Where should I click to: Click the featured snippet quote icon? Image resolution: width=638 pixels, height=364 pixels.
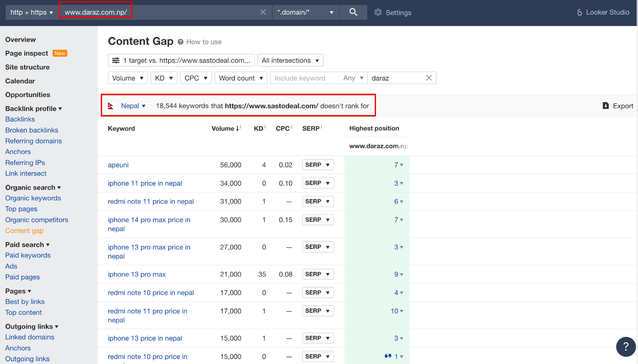click(x=388, y=356)
